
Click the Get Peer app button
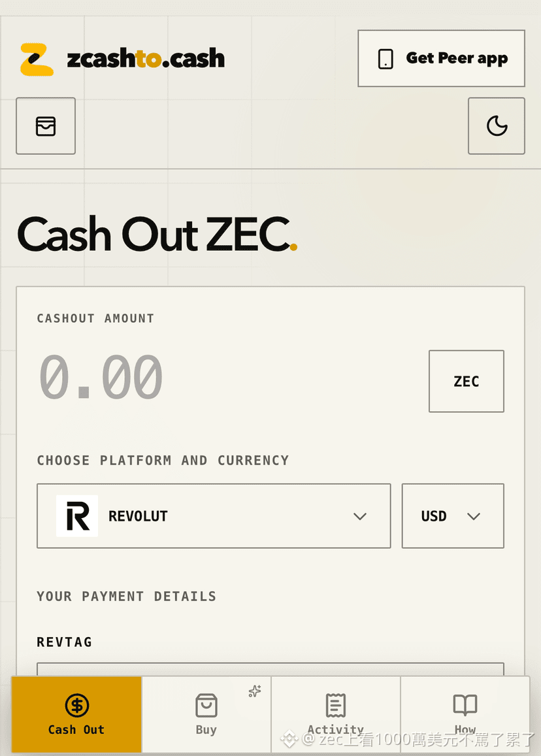tap(441, 58)
